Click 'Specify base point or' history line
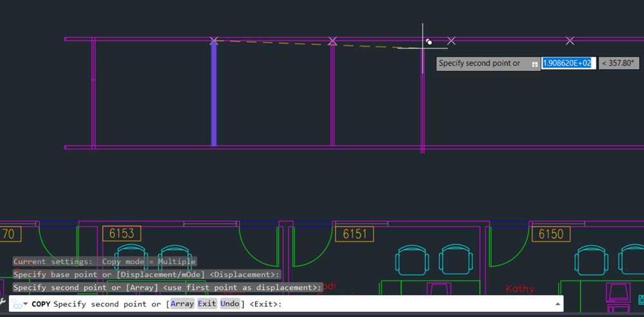Screen dimensions: 644x317 [147, 274]
